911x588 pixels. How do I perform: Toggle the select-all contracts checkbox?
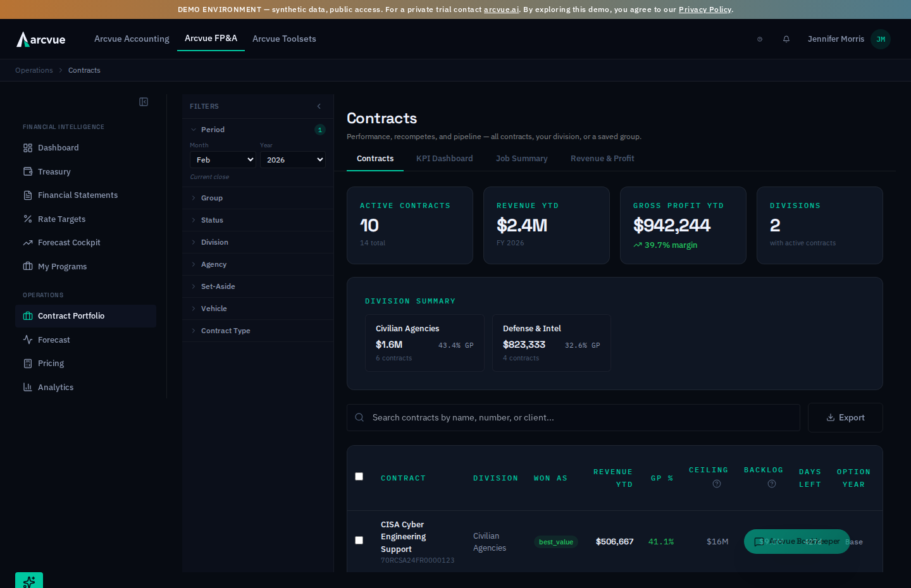point(359,476)
